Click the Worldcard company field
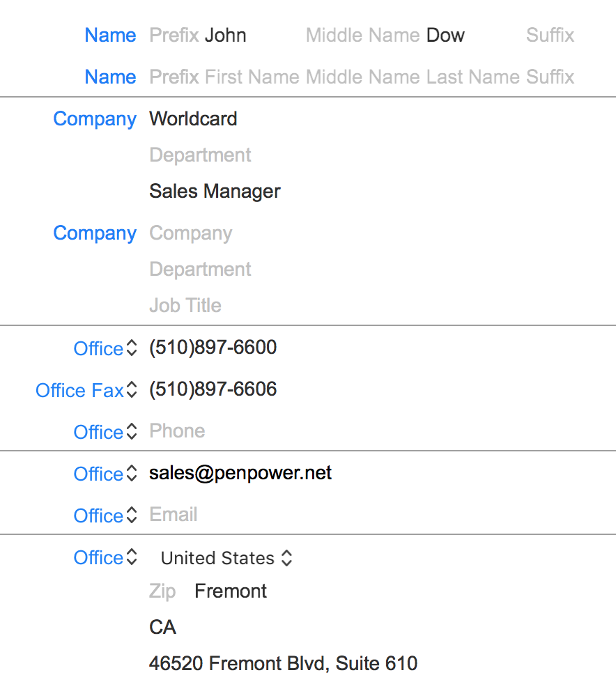616x698 pixels. (x=193, y=118)
